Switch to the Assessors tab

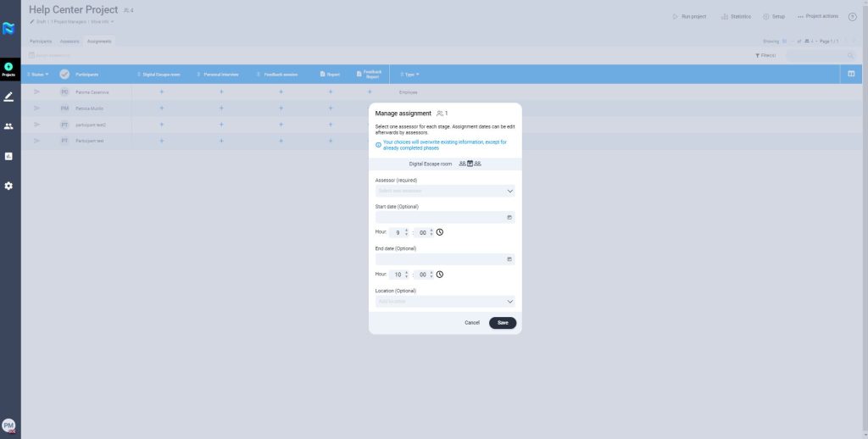coord(70,41)
